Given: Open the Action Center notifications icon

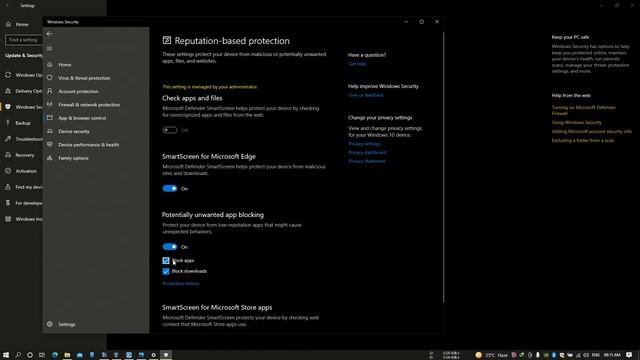Looking at the screenshot, I should point(629,355).
